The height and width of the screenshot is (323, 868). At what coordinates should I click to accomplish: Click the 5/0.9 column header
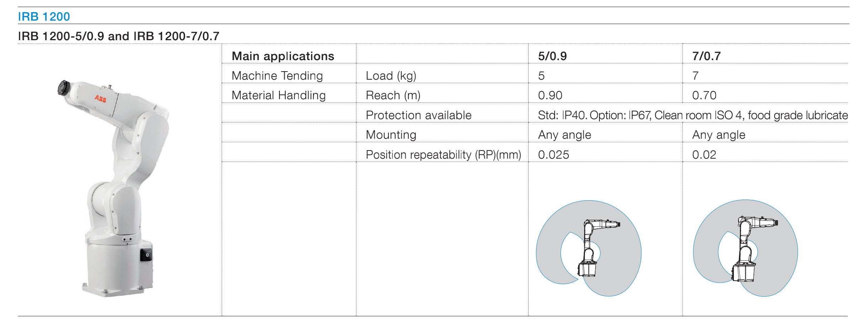click(552, 56)
